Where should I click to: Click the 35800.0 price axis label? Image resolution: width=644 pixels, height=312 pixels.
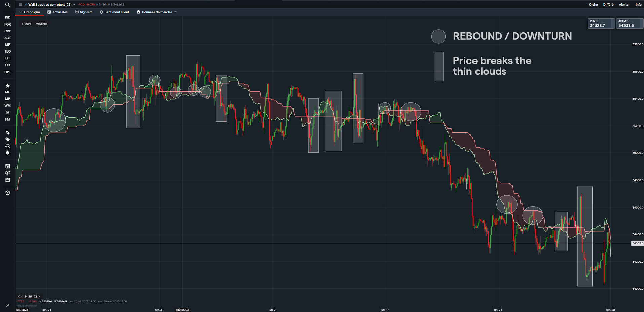tap(637, 44)
